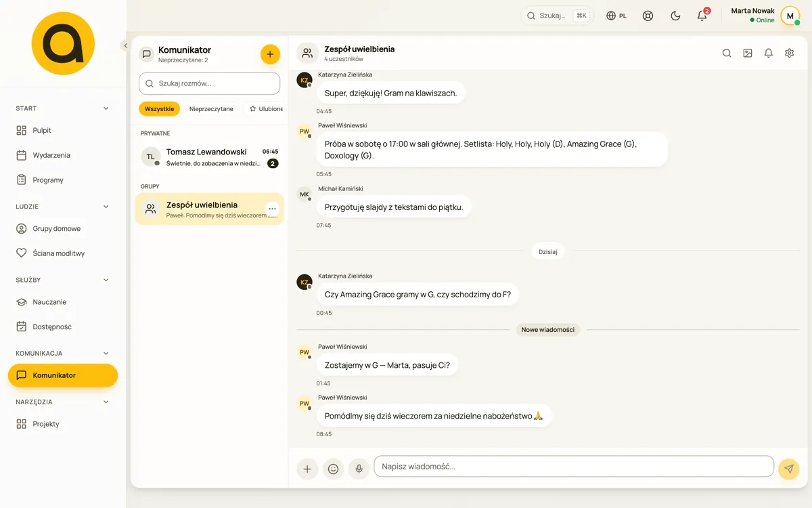Select the Wszystkie filter tab
The image size is (812, 508).
(160, 108)
